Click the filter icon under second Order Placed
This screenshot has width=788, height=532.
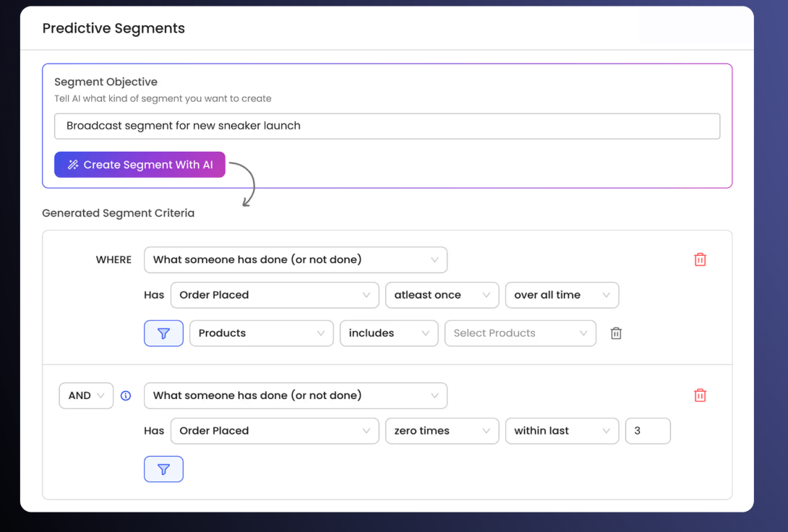click(x=163, y=469)
